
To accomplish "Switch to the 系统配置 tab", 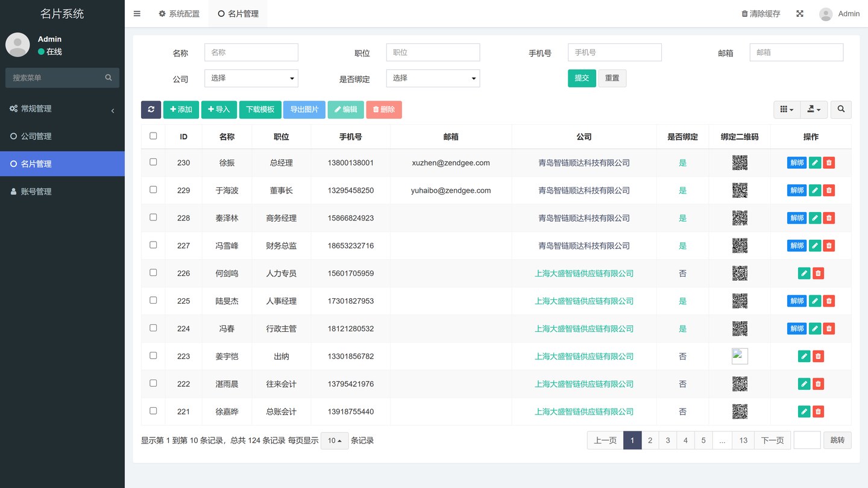I will (179, 13).
